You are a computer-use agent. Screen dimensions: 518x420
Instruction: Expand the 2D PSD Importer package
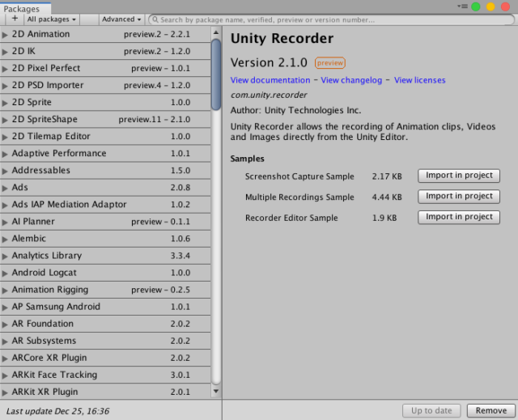tap(5, 86)
